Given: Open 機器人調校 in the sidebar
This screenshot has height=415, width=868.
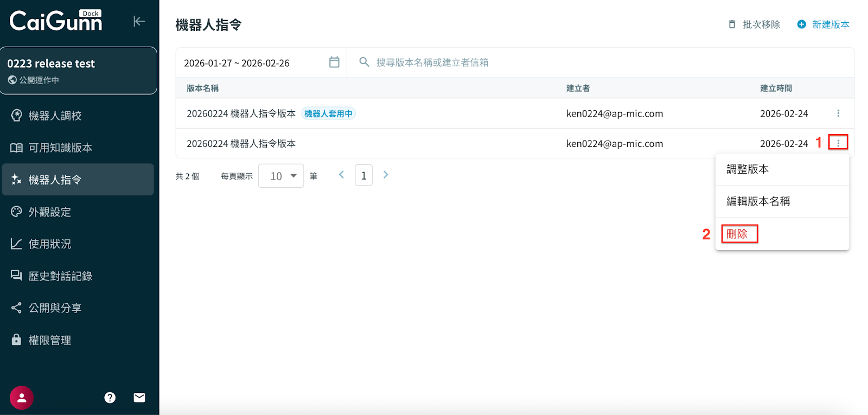Looking at the screenshot, I should 55,116.
